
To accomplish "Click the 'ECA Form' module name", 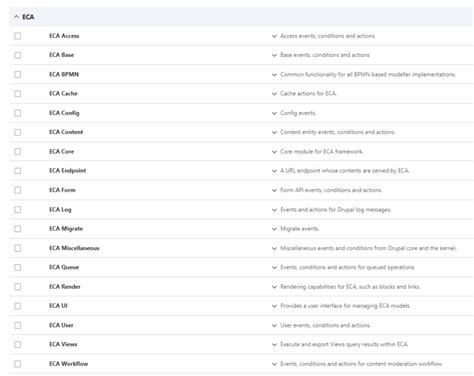I will (62, 190).
